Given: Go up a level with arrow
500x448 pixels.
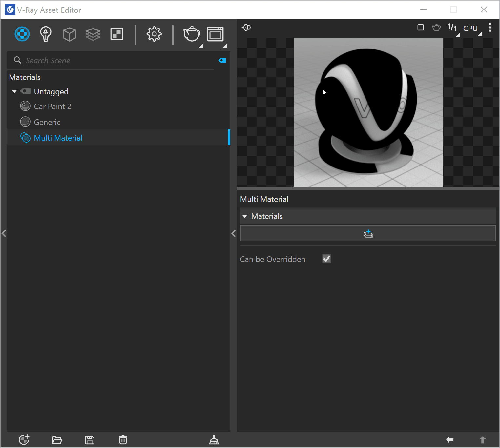Looking at the screenshot, I should pos(483,440).
